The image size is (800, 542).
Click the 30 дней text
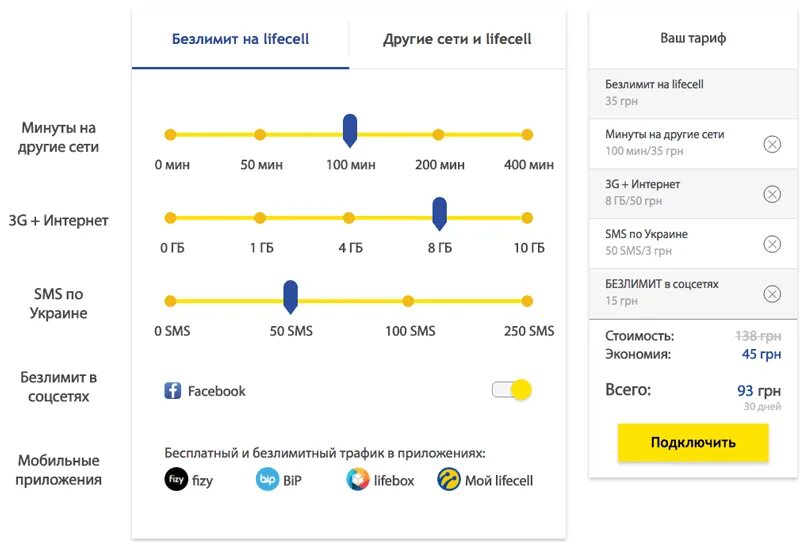tap(762, 407)
